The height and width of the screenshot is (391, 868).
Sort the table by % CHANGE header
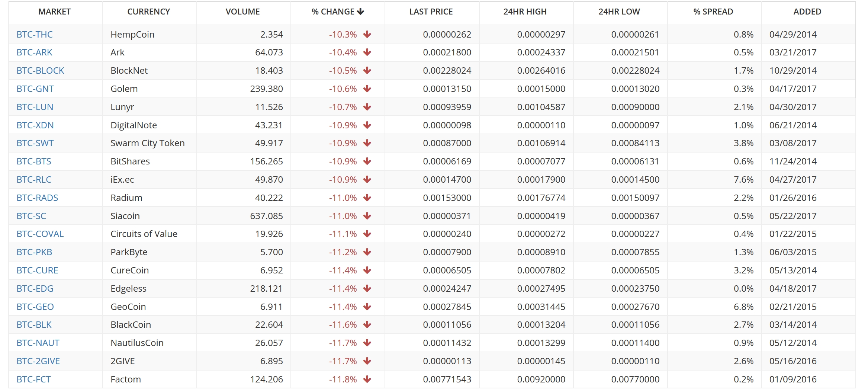click(x=338, y=12)
